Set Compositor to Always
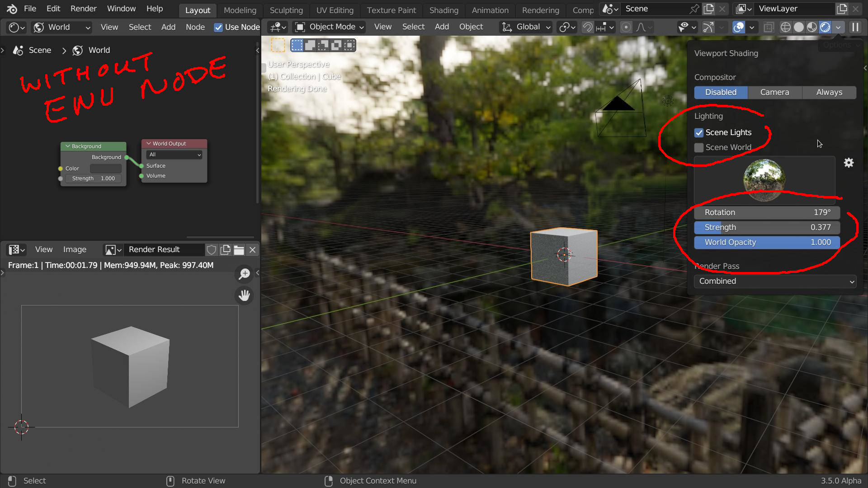The width and height of the screenshot is (868, 488). tap(829, 92)
